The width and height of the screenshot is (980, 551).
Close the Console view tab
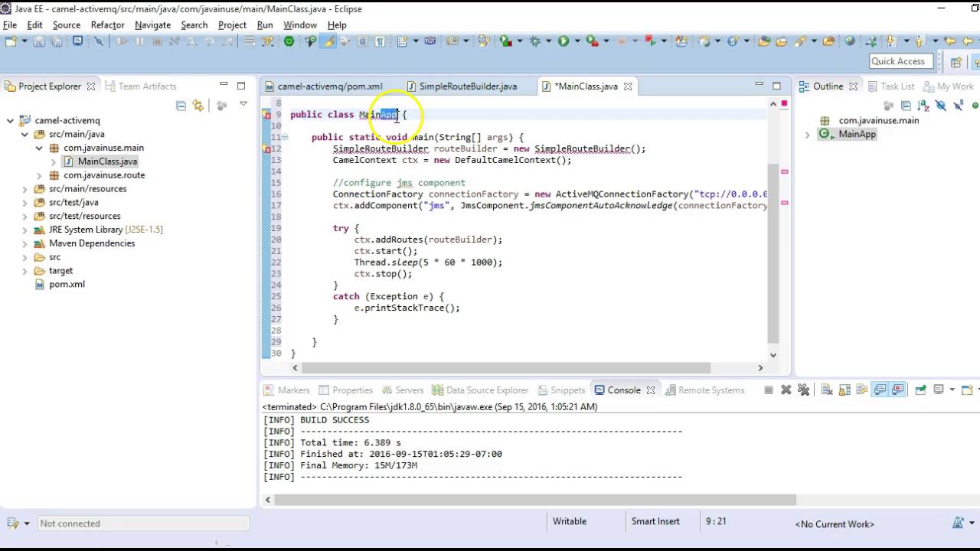tap(651, 390)
